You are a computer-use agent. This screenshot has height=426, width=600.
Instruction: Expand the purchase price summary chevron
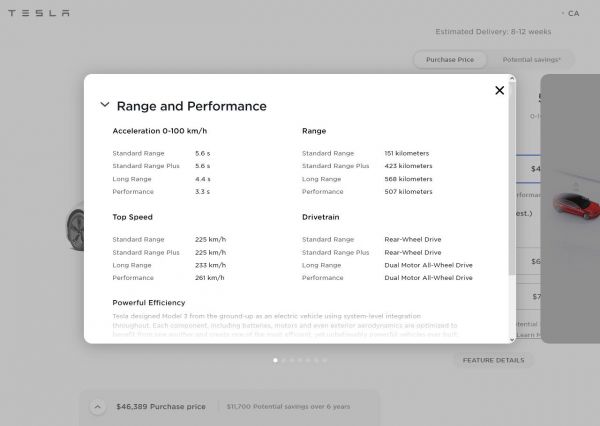click(97, 407)
